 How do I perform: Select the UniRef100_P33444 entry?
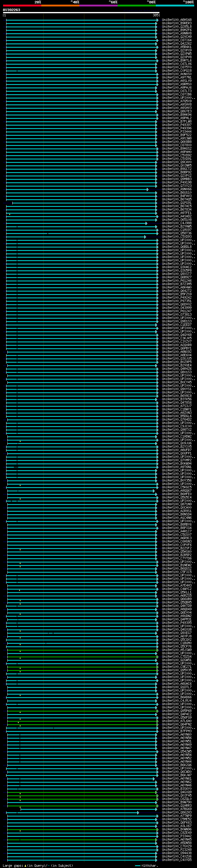tap(176, 132)
